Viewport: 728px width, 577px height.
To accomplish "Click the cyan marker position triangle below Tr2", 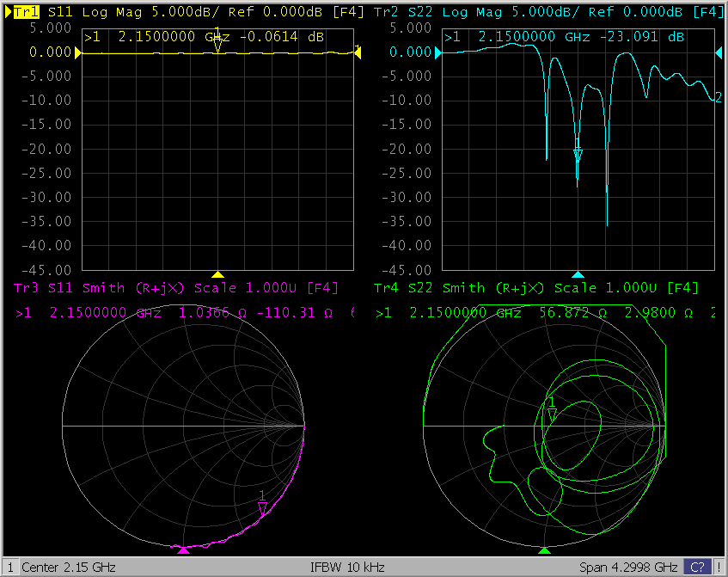I will pos(578,273).
